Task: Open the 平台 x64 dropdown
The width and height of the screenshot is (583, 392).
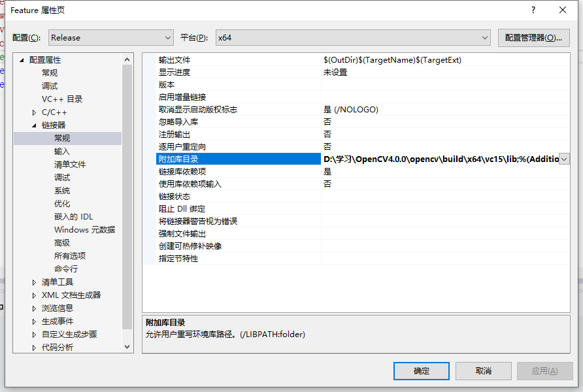Action: tap(353, 37)
